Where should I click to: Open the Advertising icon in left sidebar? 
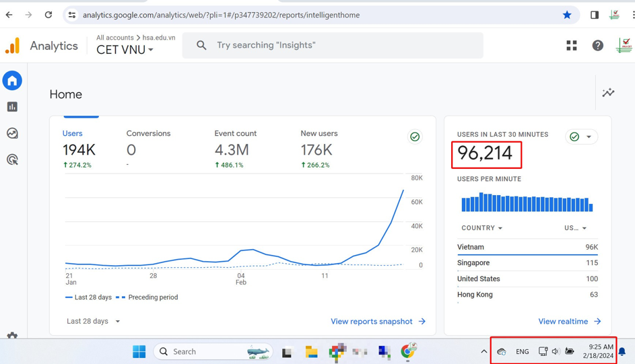(x=12, y=159)
